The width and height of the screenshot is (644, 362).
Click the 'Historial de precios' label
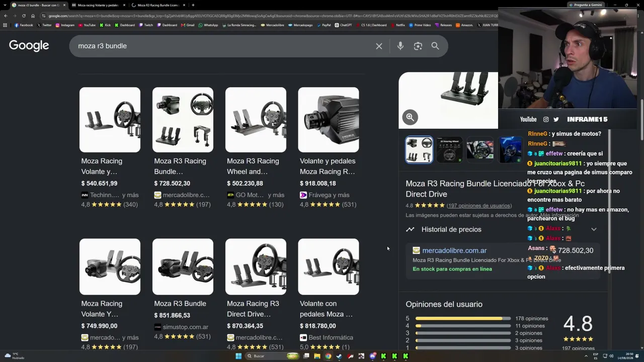(451, 229)
